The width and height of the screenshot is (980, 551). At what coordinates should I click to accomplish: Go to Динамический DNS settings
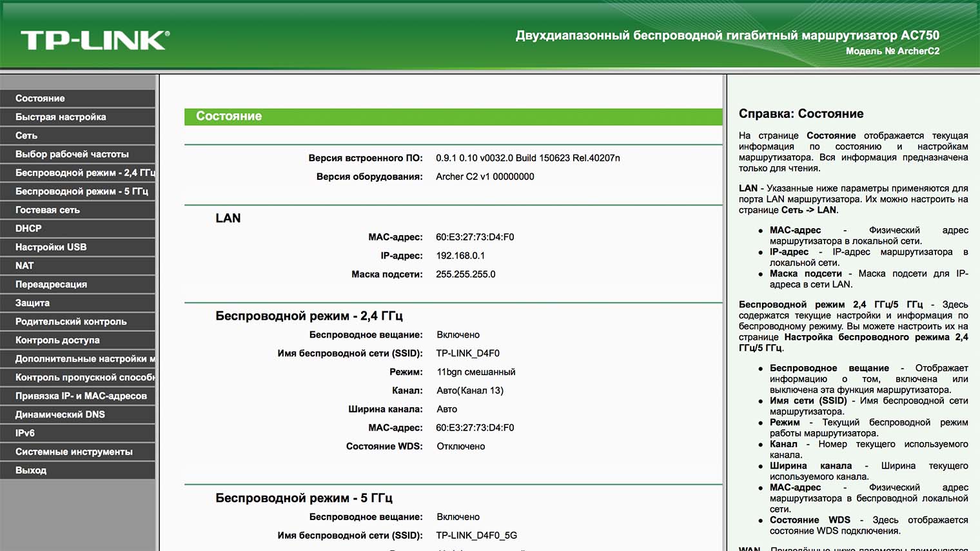77,414
